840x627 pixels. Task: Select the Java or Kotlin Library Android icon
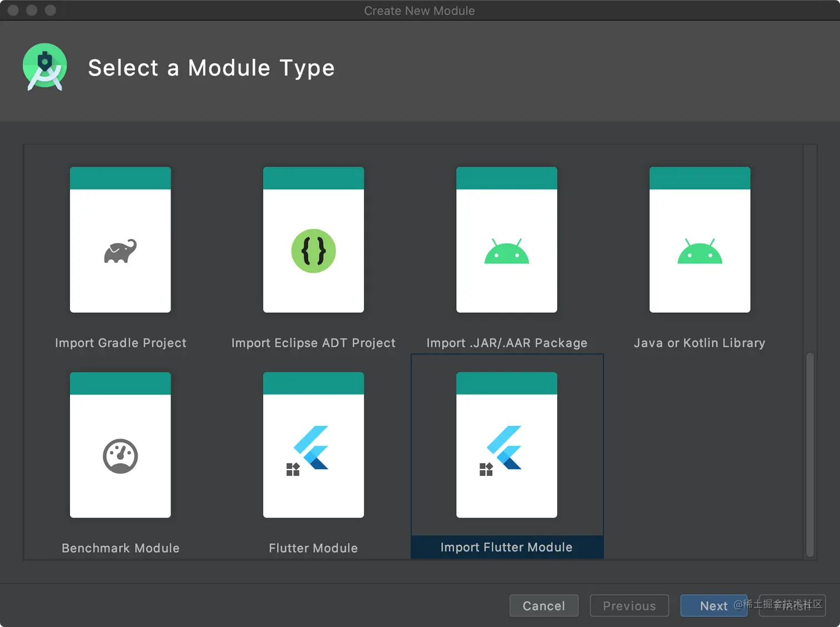700,252
